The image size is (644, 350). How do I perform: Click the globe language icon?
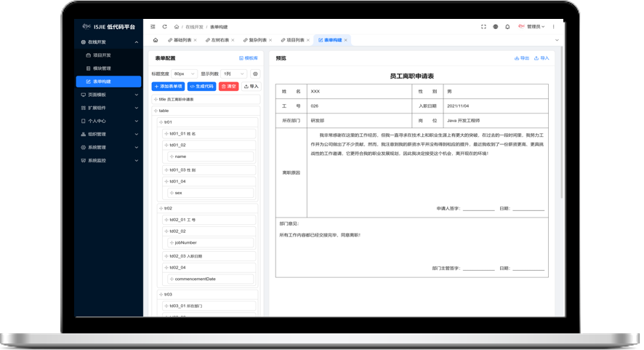[x=495, y=27]
